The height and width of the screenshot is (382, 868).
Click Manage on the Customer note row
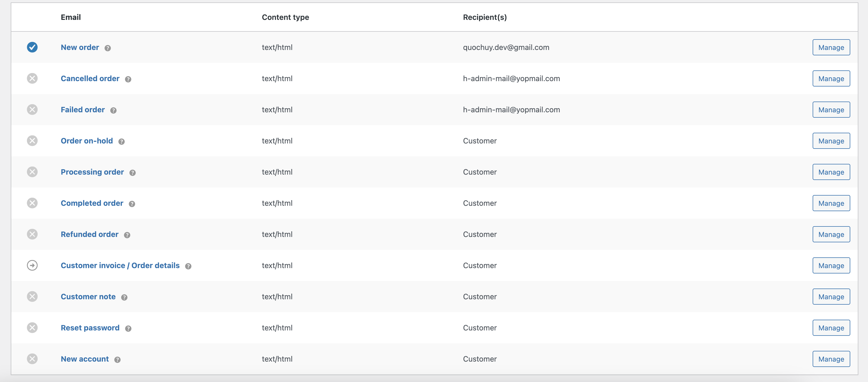(831, 296)
